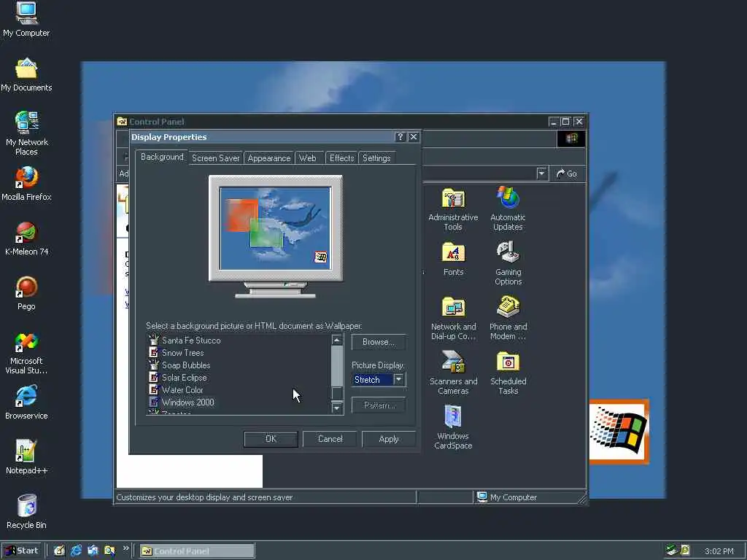Open Administrative Tools in Control Panel

453,209
